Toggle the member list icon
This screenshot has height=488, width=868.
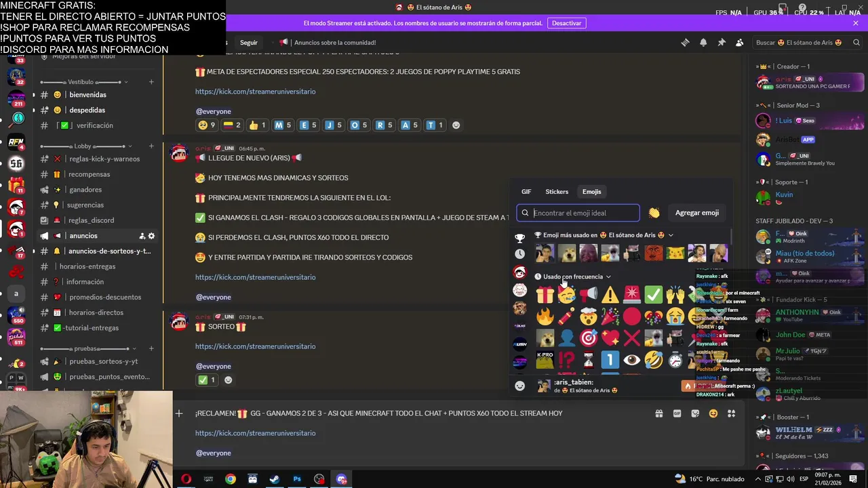[x=739, y=42]
